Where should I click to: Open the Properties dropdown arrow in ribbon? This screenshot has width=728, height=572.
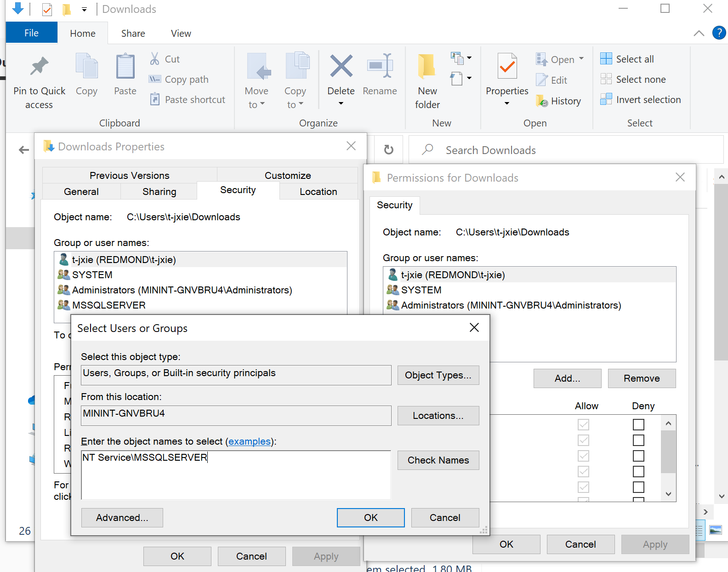pos(507,103)
